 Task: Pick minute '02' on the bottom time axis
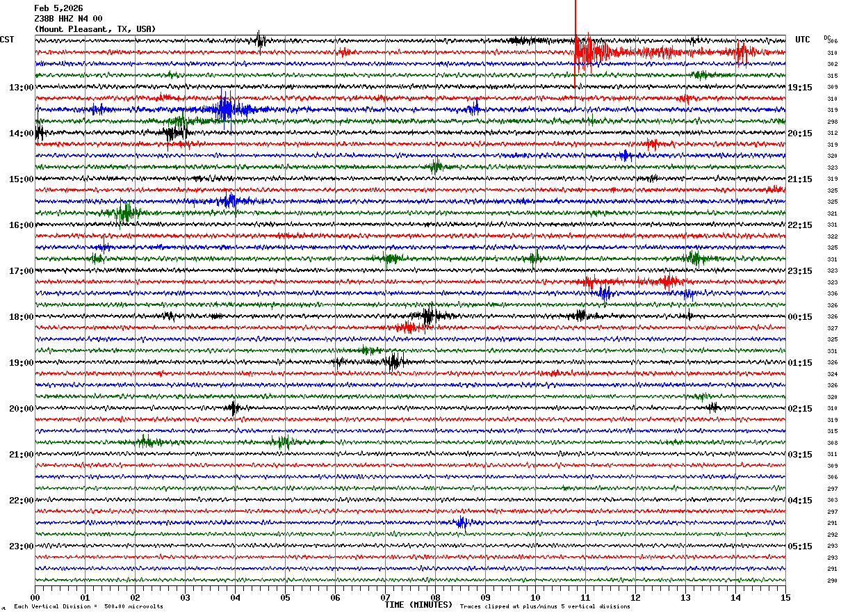pyautogui.click(x=135, y=597)
